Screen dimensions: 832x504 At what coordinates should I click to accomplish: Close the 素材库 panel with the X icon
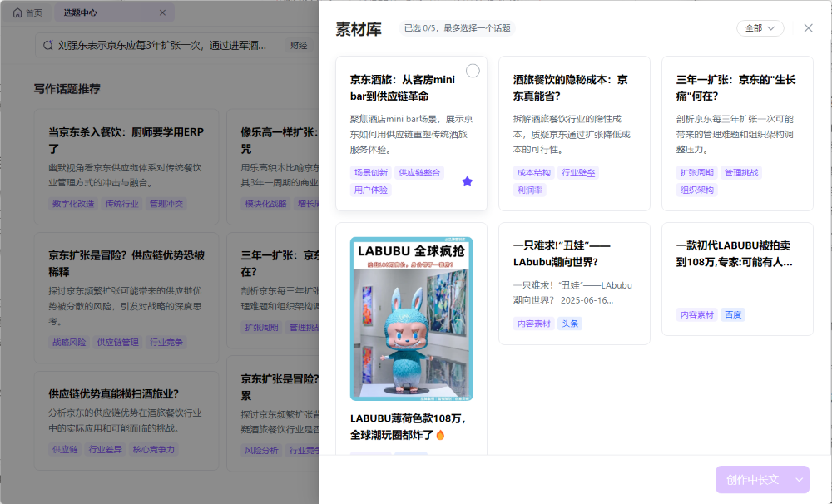pos(808,28)
